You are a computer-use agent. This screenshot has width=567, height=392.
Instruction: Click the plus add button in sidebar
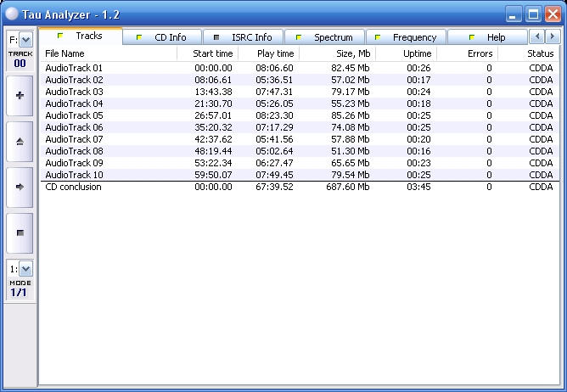(x=20, y=95)
